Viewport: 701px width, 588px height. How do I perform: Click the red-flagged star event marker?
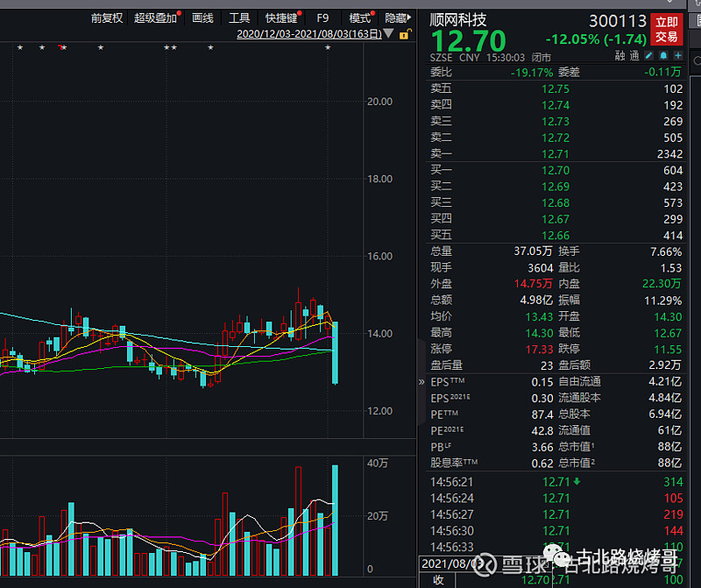[63, 47]
